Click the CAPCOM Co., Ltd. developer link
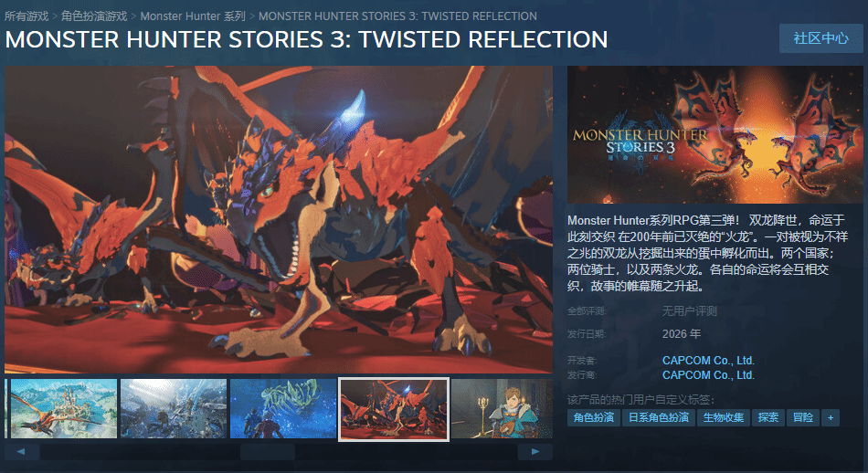 point(708,360)
